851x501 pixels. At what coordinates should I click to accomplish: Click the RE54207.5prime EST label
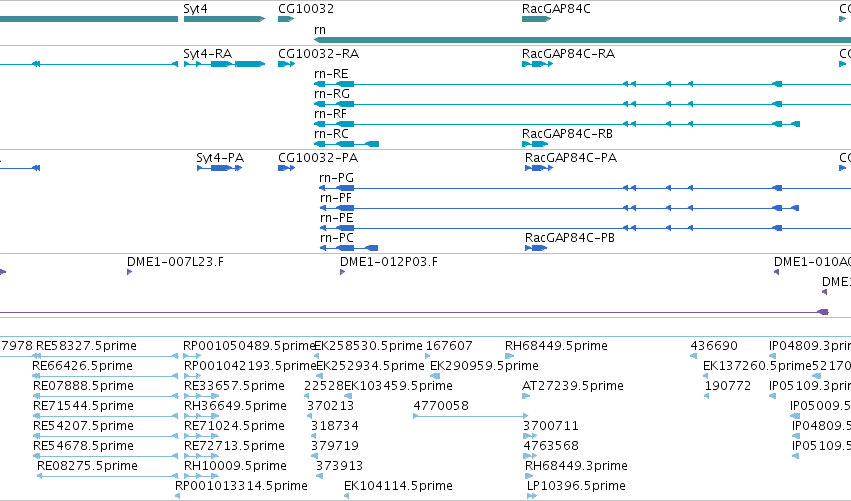pyautogui.click(x=84, y=427)
